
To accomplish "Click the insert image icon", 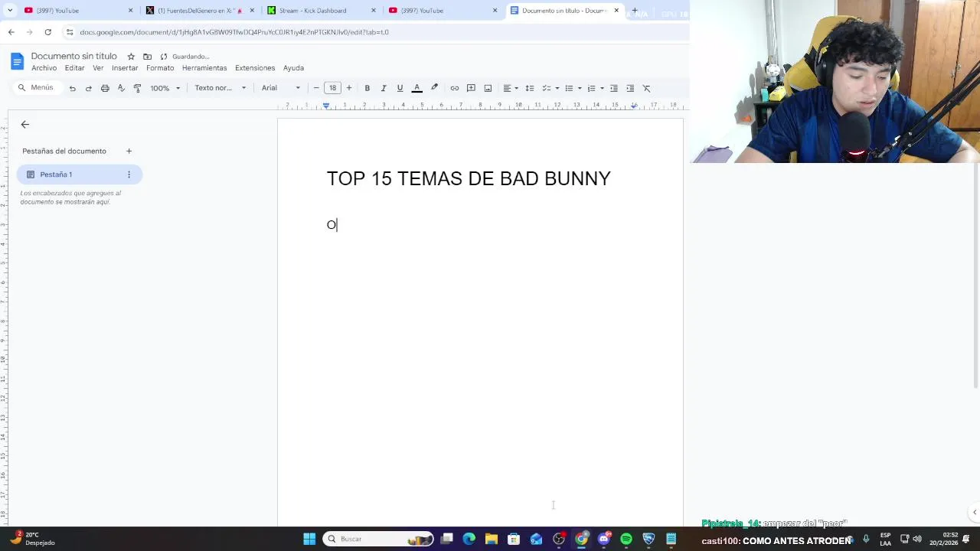I will pos(488,88).
